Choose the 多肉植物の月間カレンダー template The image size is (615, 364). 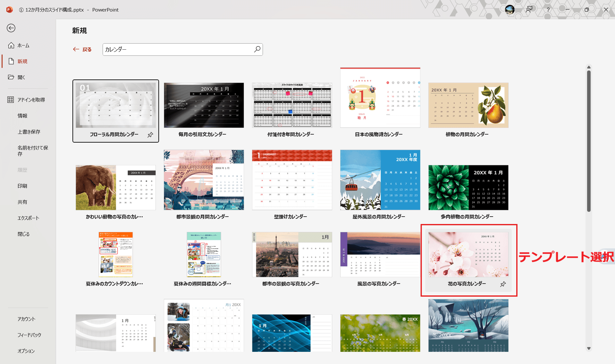468,187
